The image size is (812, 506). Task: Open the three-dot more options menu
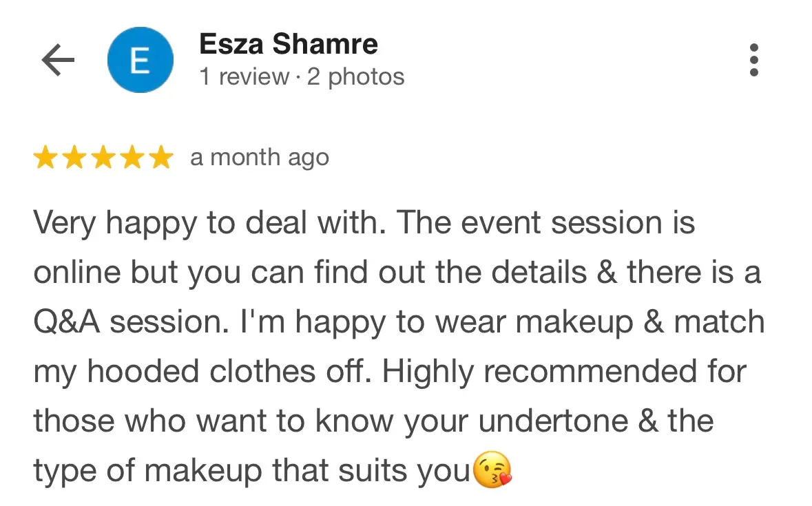754,61
